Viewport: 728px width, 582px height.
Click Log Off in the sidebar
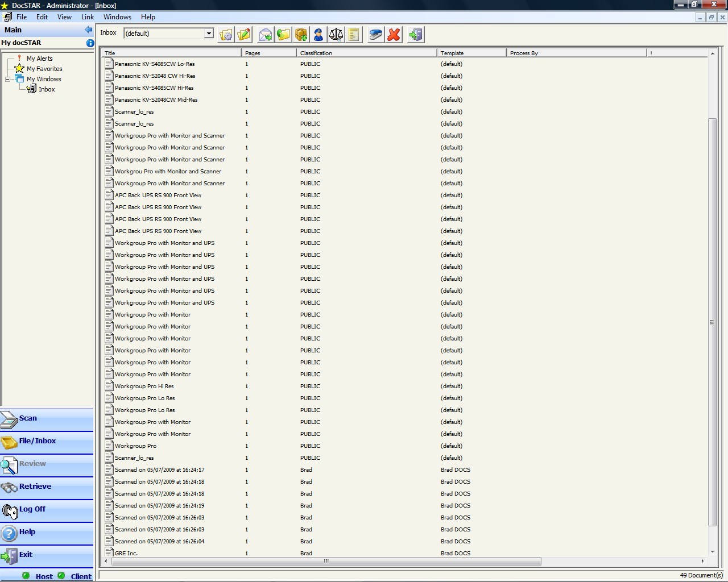[x=47, y=510]
